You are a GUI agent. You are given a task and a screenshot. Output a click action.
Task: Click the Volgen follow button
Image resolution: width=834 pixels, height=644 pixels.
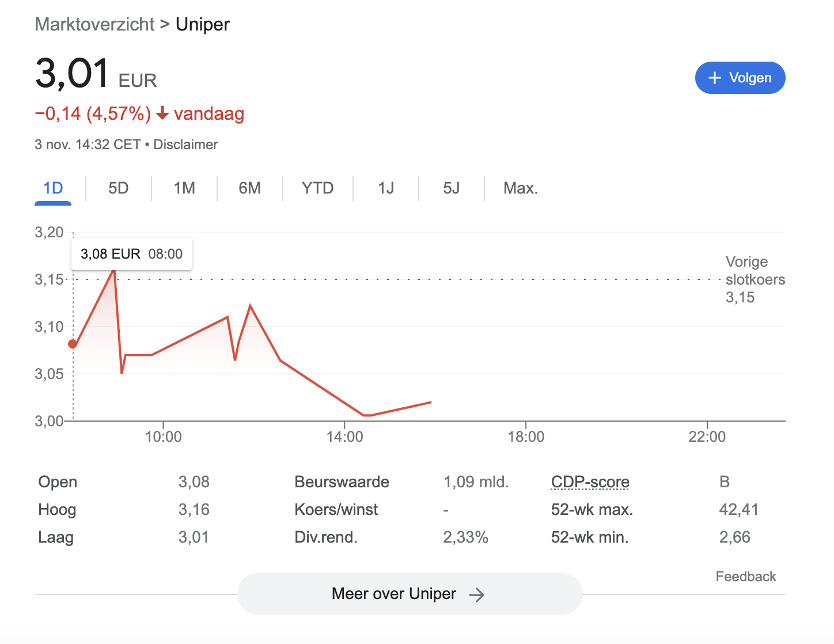coord(740,78)
